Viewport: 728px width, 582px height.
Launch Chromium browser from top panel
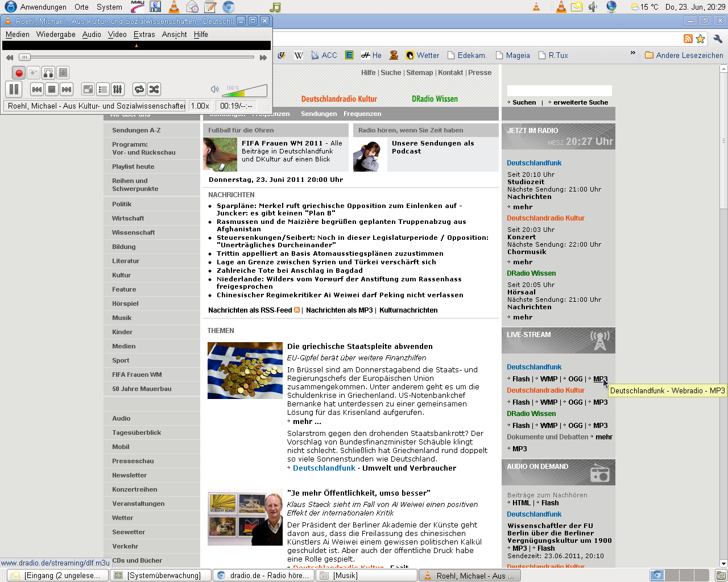click(229, 7)
